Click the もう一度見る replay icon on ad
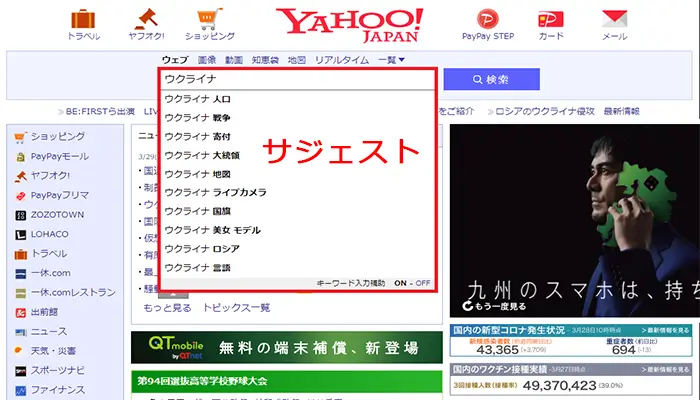 (467, 306)
